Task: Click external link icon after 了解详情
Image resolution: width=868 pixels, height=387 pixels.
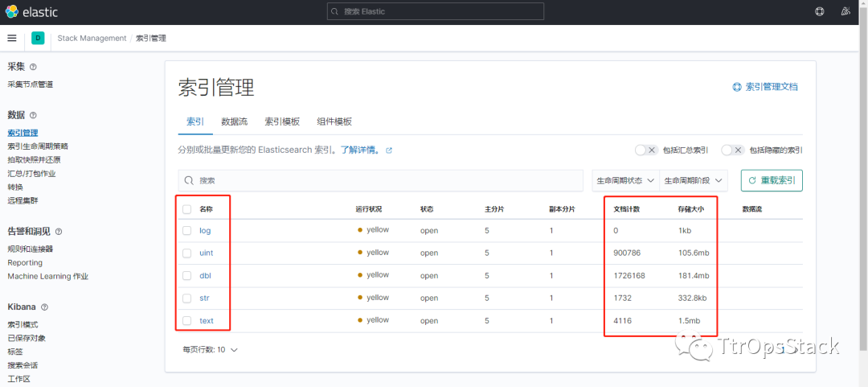Action: [x=389, y=150]
